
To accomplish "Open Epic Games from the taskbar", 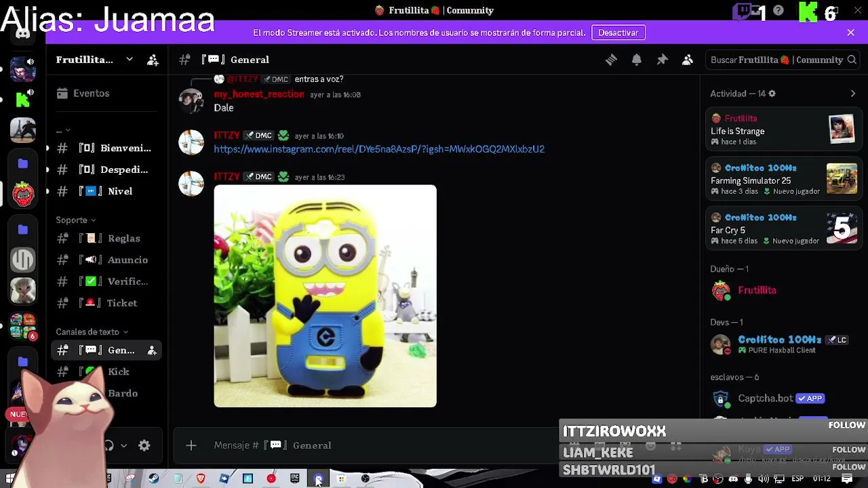I will pyautogui.click(x=295, y=479).
